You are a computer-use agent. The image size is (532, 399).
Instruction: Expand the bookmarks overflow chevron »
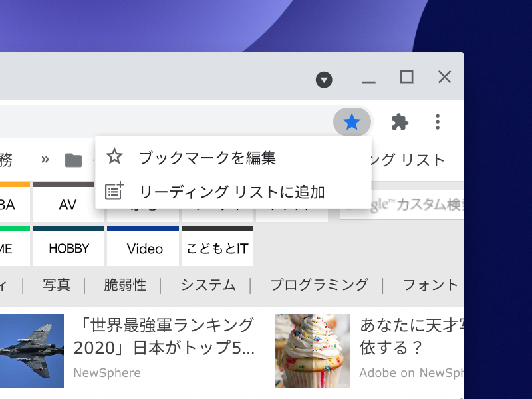point(45,158)
